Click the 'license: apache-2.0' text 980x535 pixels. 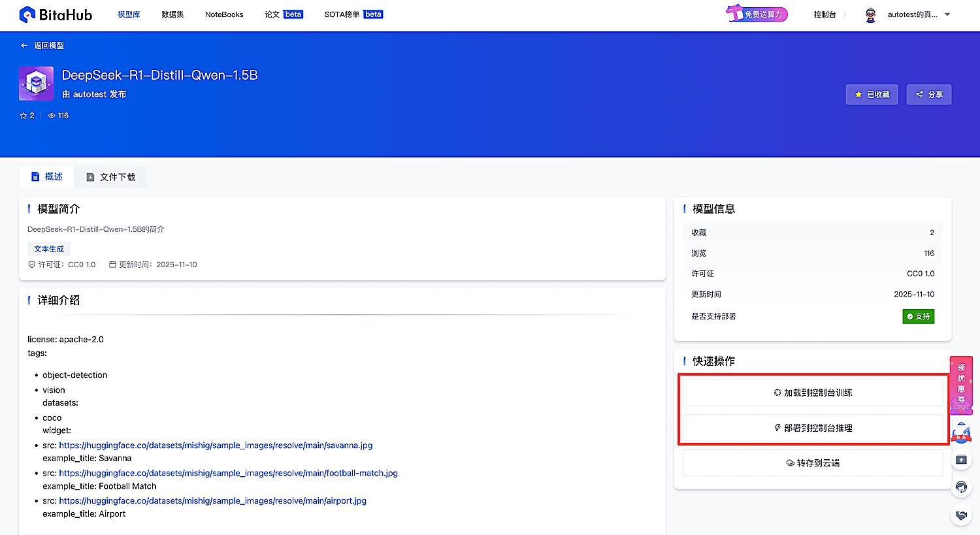(65, 340)
